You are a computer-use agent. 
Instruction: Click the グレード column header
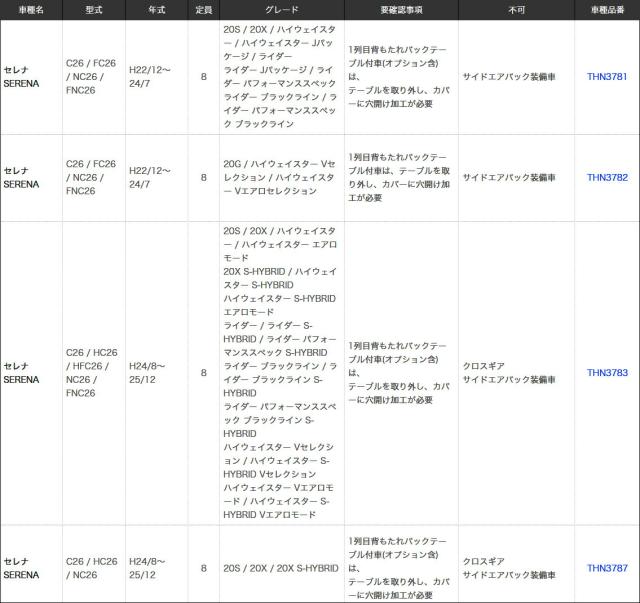[x=282, y=10]
